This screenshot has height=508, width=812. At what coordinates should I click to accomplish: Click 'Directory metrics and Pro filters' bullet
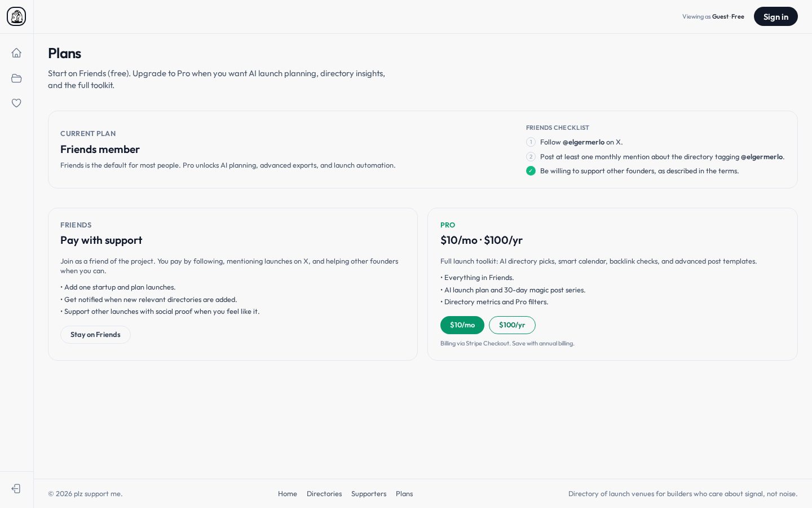tap(495, 302)
